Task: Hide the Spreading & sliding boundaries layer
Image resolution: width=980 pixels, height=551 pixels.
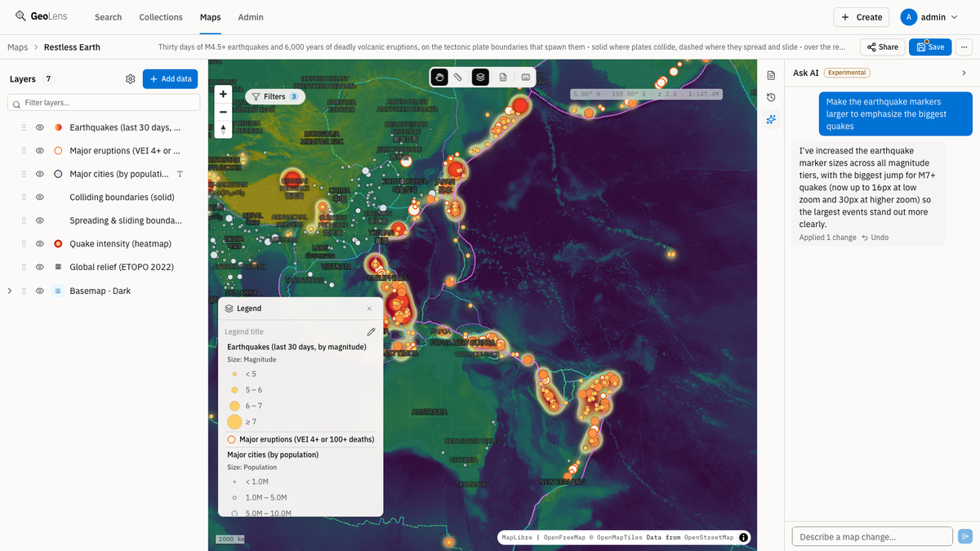Action: [x=39, y=220]
